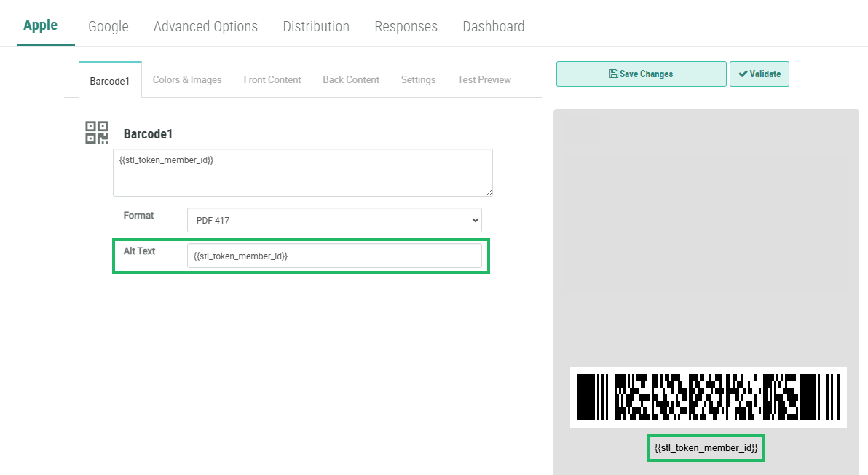Viewport: 868px width, 475px height.
Task: Open the Advanced Options tab
Action: click(x=205, y=26)
